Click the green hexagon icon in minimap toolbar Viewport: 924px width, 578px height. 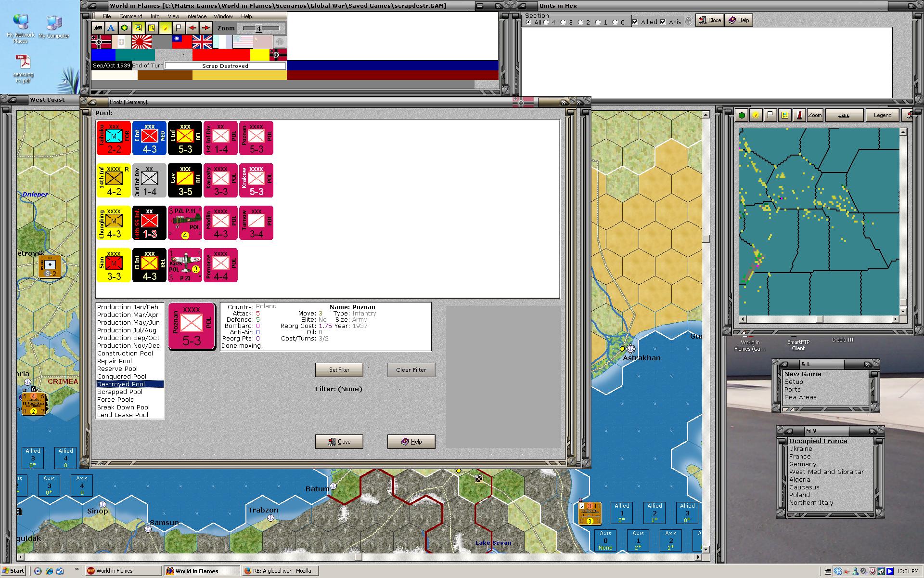point(742,115)
